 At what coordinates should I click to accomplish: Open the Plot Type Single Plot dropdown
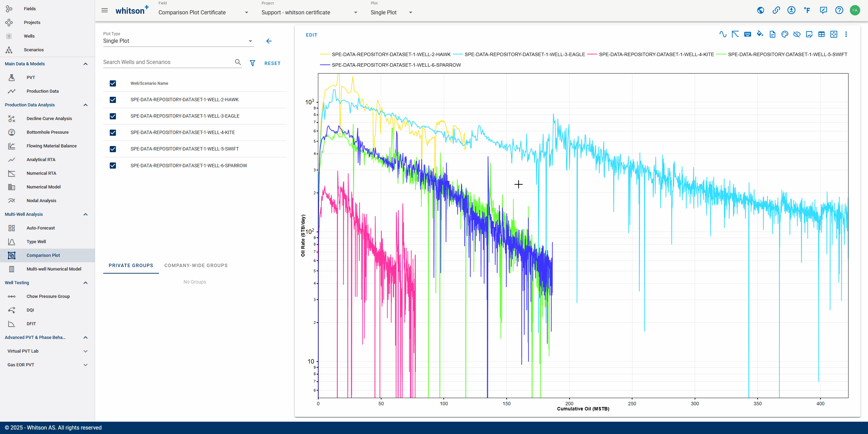point(178,41)
